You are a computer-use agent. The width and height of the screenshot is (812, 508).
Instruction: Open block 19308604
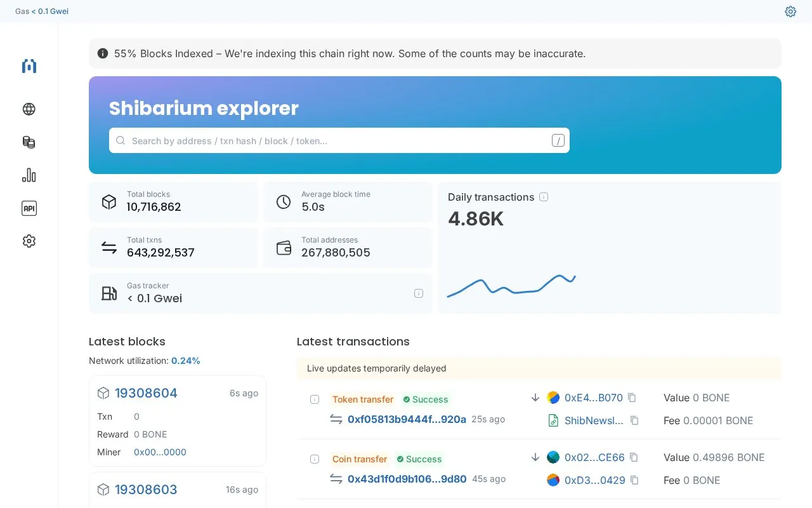tap(146, 393)
